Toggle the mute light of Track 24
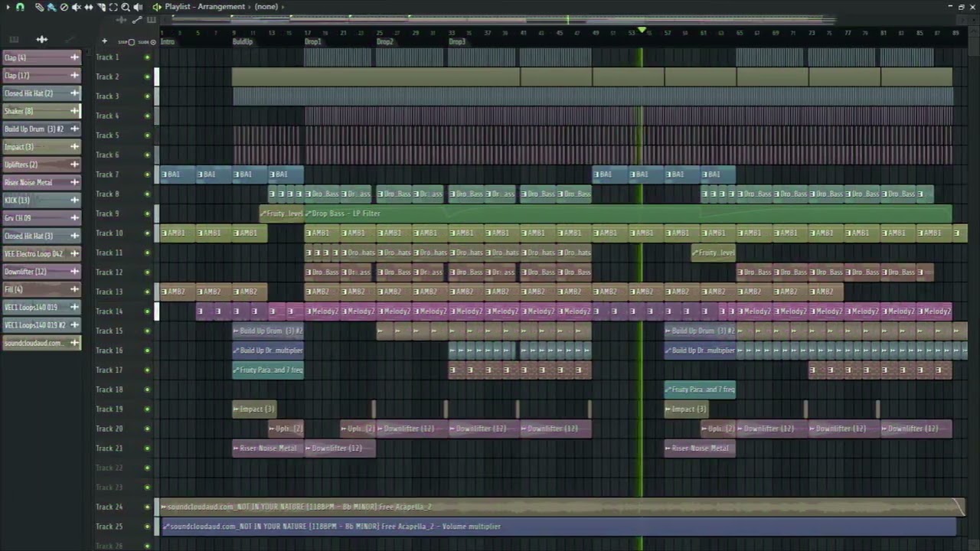Image resolution: width=980 pixels, height=551 pixels. click(148, 507)
